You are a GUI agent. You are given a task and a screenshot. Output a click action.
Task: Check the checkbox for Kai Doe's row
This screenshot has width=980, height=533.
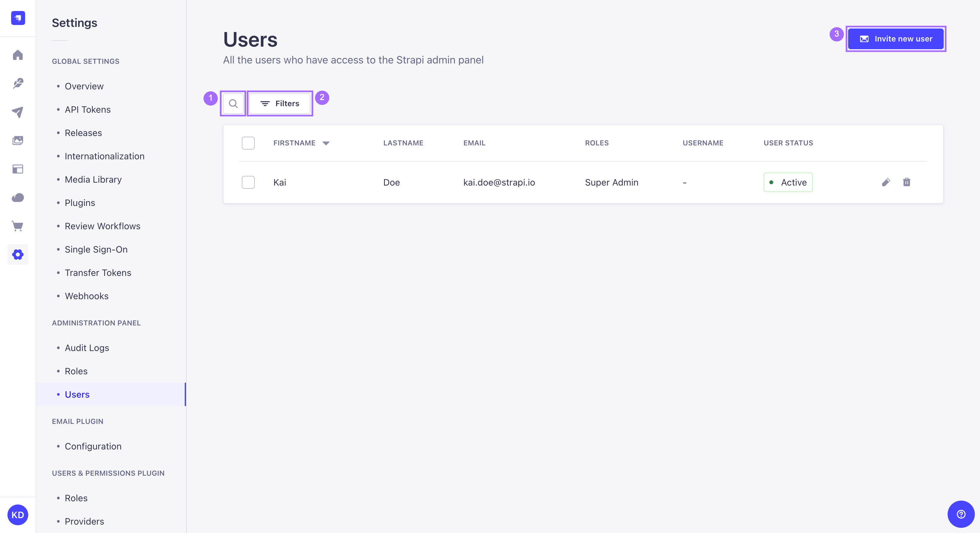click(x=248, y=182)
